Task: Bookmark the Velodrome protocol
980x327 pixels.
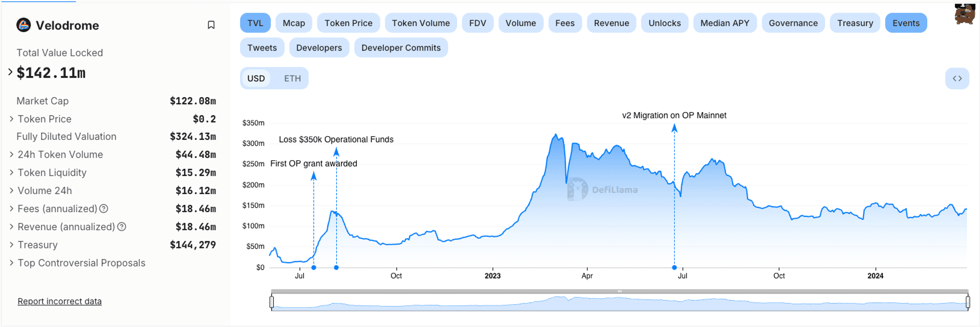Action: pos(211,25)
